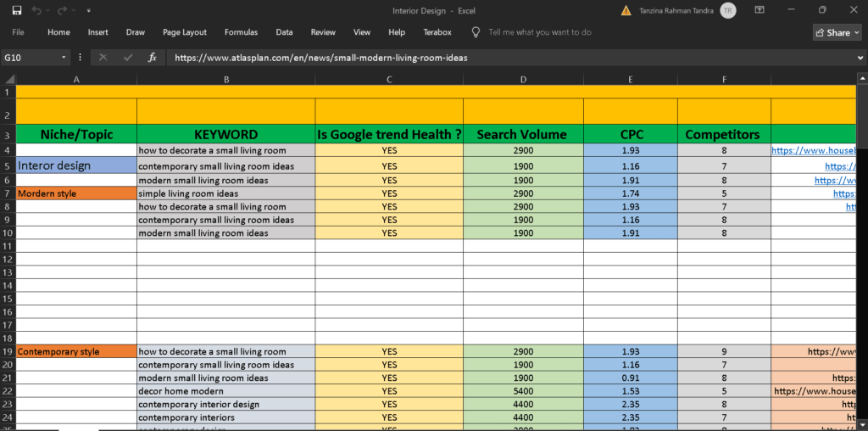Select column B header

click(x=225, y=79)
